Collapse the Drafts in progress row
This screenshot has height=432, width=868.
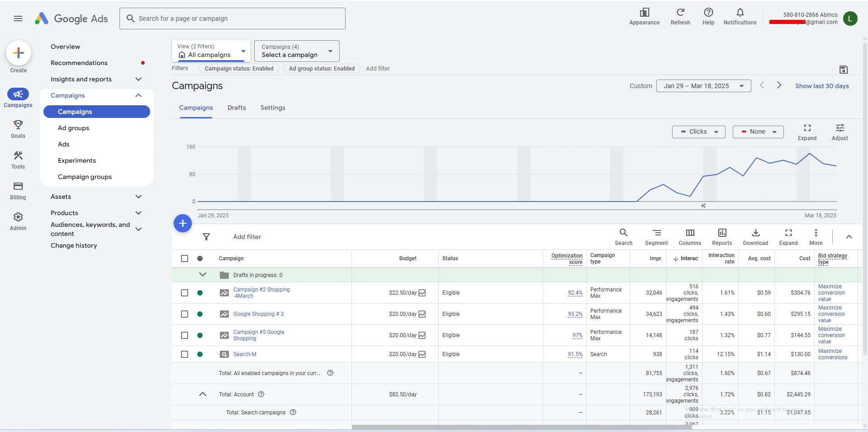[203, 275]
